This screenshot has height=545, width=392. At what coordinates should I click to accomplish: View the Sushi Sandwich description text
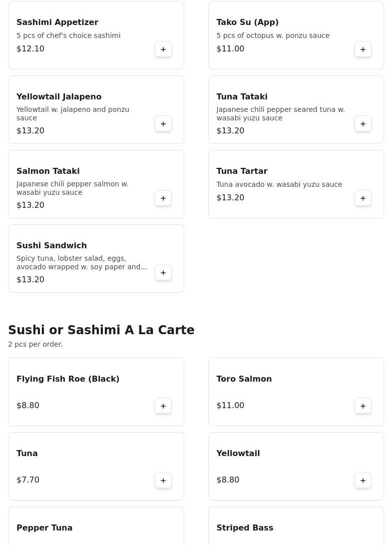pyautogui.click(x=82, y=263)
